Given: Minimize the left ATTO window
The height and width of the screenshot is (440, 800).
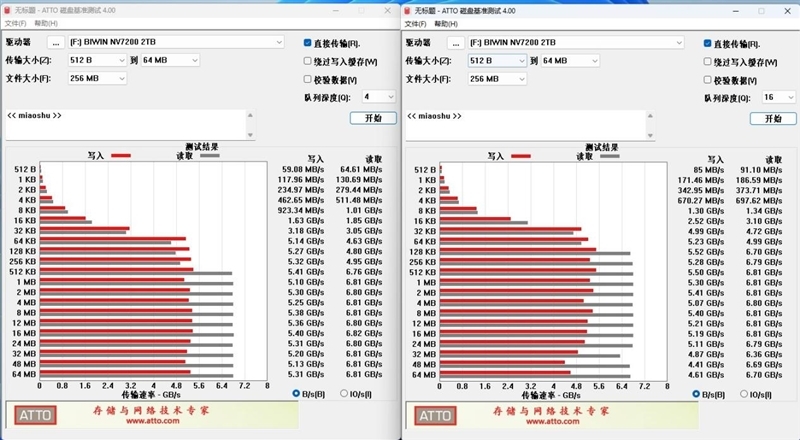Looking at the screenshot, I should 336,11.
